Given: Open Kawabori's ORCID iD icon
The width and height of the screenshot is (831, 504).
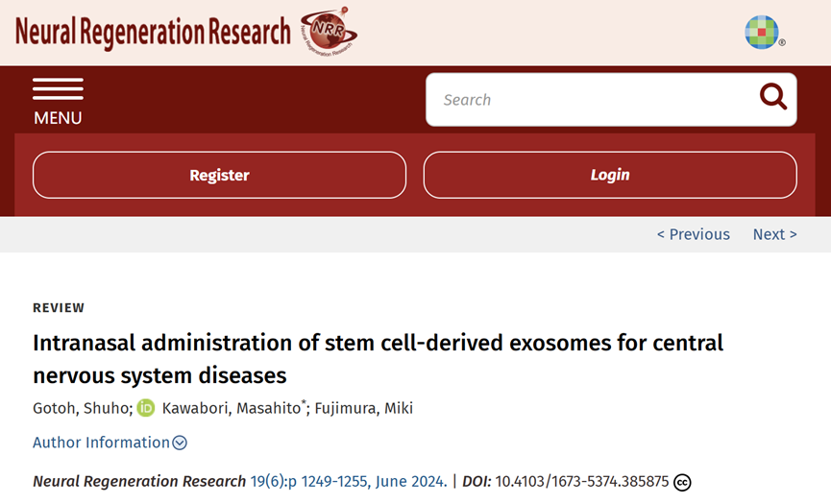Looking at the screenshot, I should click(x=146, y=408).
